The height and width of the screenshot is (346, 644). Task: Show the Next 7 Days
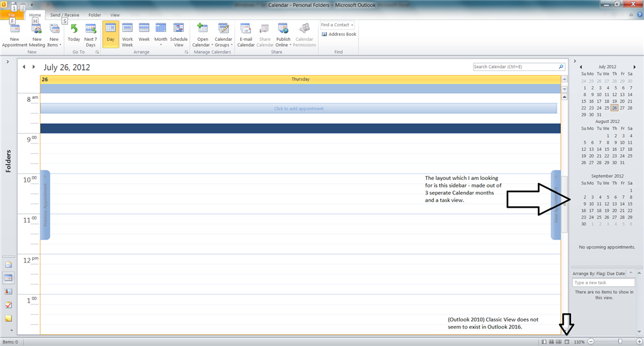pos(91,35)
